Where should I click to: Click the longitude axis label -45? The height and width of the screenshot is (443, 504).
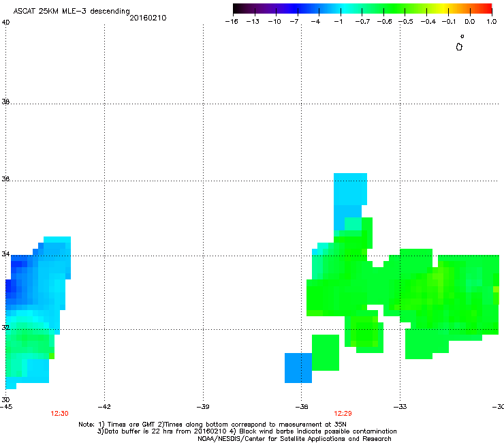6,407
